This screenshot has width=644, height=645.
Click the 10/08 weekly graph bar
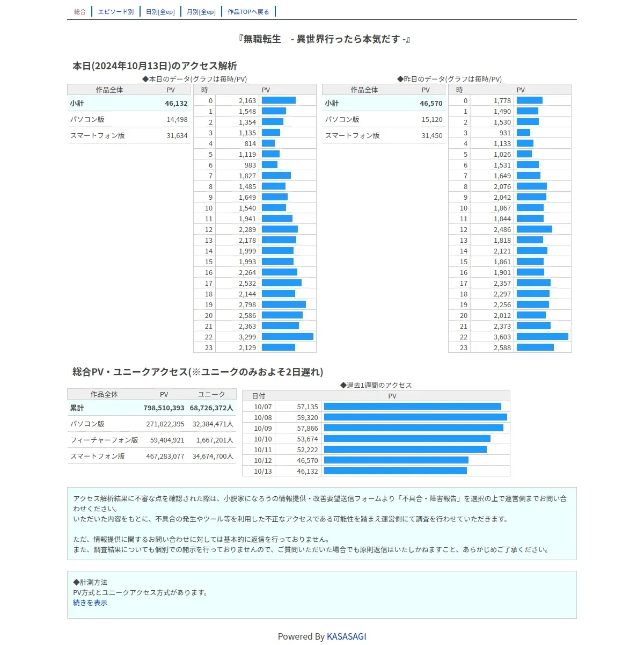(415, 417)
